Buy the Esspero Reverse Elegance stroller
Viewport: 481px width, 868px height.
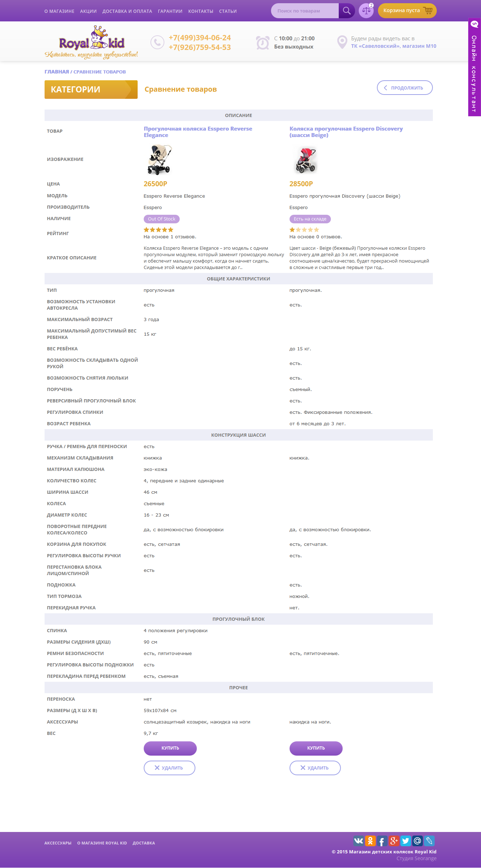pyautogui.click(x=170, y=748)
